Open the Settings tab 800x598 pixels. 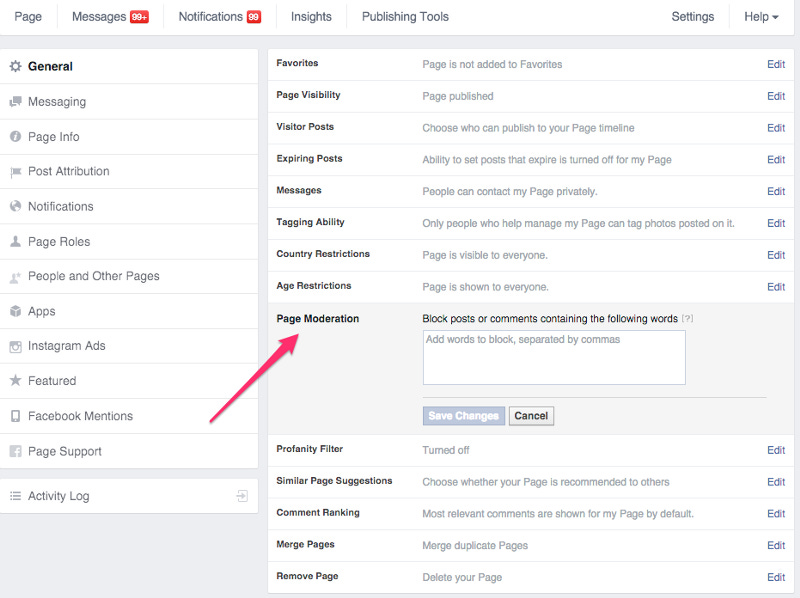[x=692, y=17]
